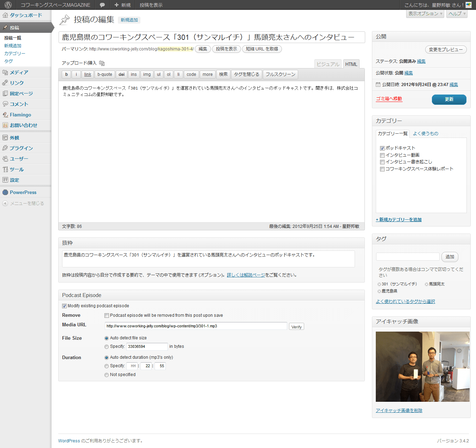The image size is (476, 448).
Task: Open the Comments icon in sidebar
Action: 5,104
